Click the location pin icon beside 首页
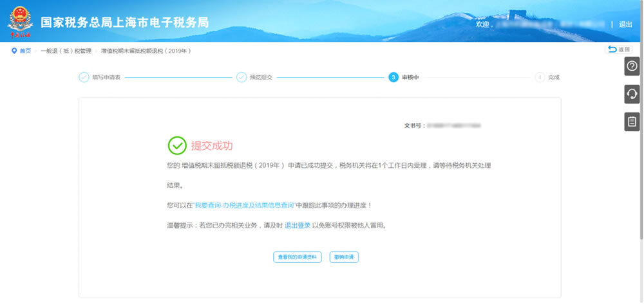The width and height of the screenshot is (644, 308). 14,51
